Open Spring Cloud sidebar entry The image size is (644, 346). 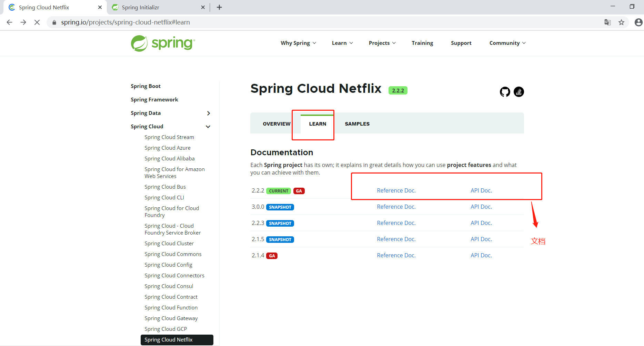[147, 127]
